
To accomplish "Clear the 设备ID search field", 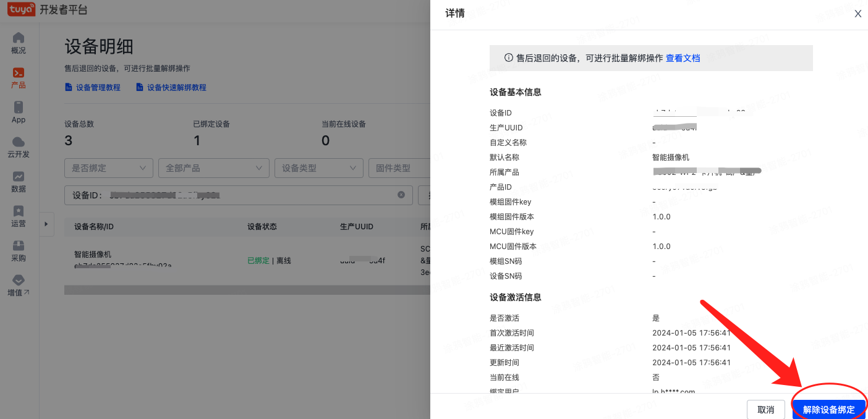I will coord(401,195).
